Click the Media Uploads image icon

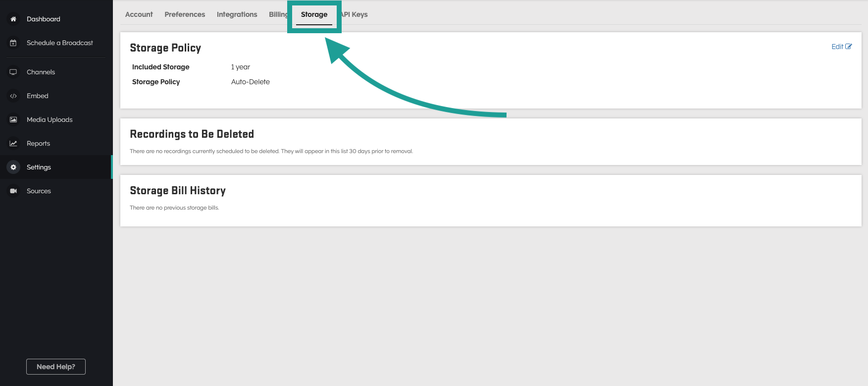[13, 120]
